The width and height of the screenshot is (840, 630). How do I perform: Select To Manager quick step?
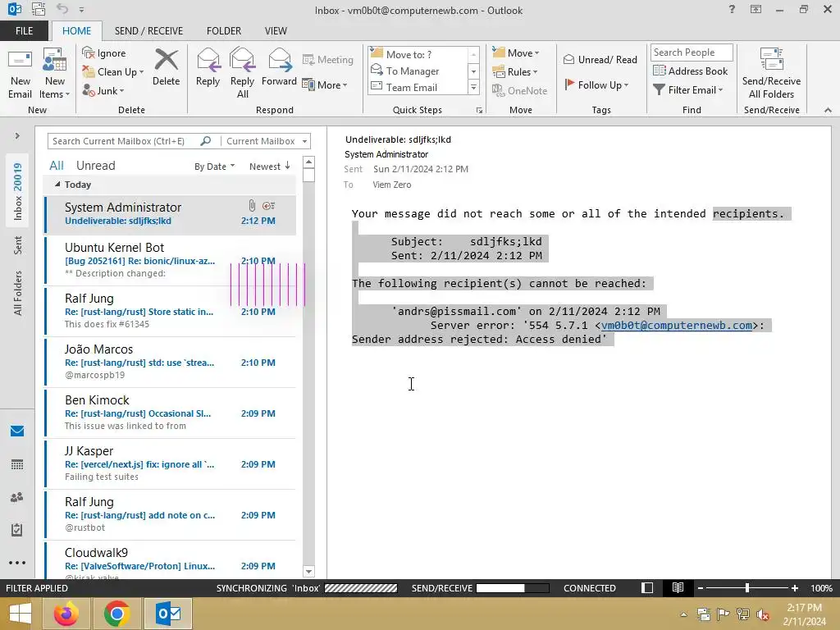pyautogui.click(x=417, y=71)
